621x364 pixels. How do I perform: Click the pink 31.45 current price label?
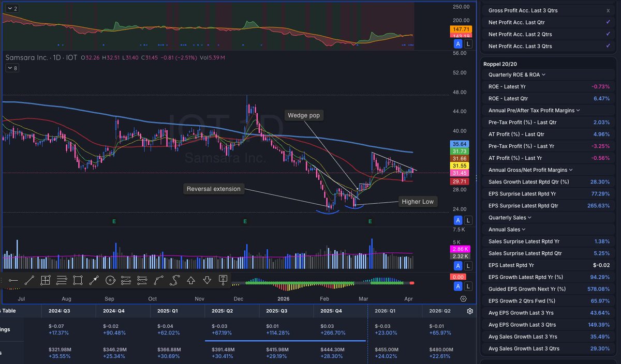tap(461, 173)
